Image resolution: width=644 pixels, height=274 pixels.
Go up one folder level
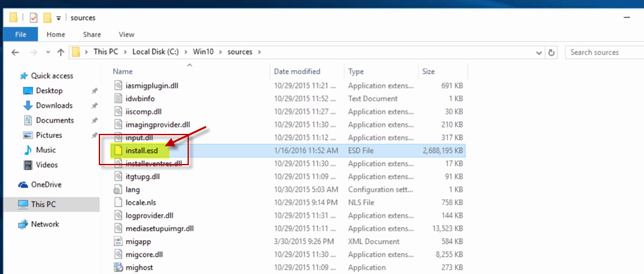point(61,52)
